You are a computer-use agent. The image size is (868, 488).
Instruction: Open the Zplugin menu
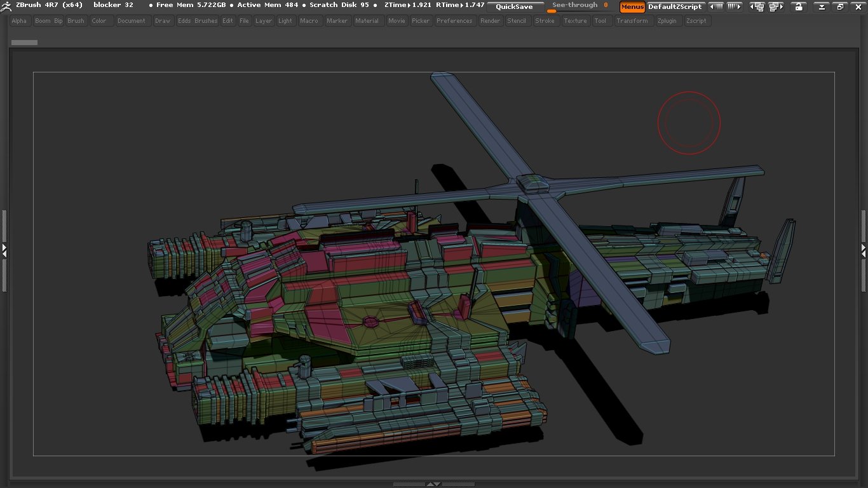point(667,21)
